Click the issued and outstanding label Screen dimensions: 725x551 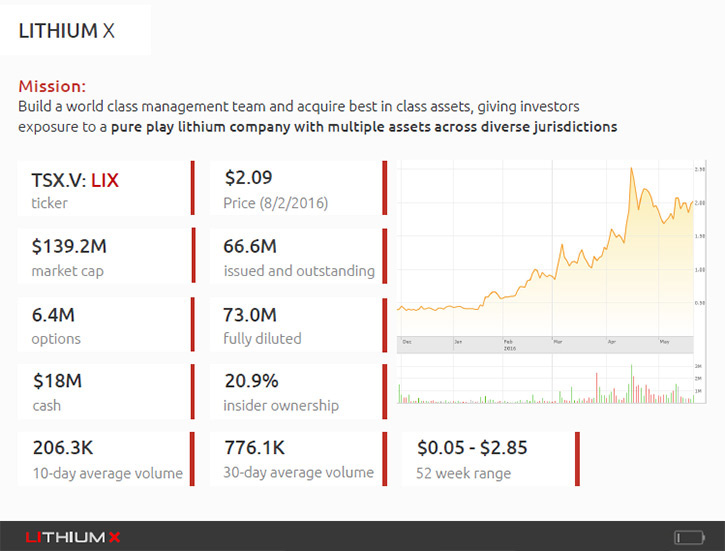pyautogui.click(x=299, y=271)
